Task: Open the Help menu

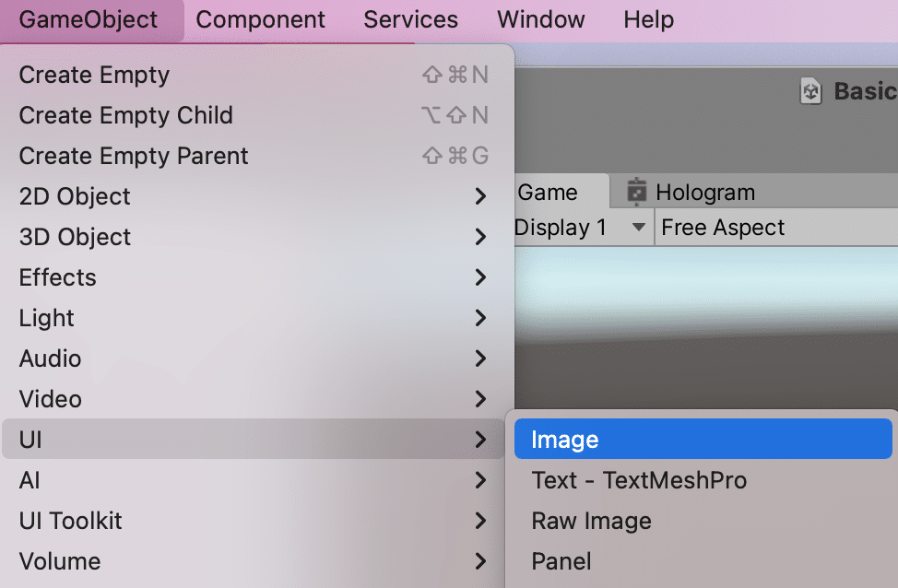Action: [x=648, y=19]
